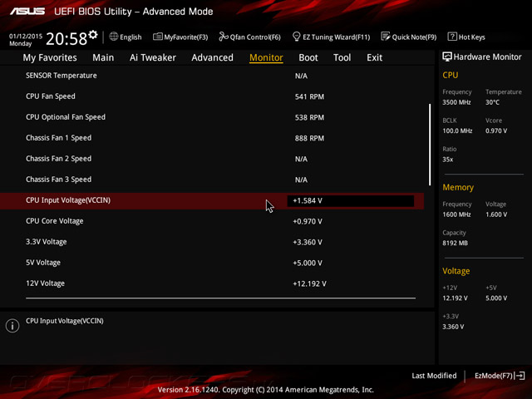Open the My Favorites tab
This screenshot has height=399, width=532.
pyautogui.click(x=50, y=57)
